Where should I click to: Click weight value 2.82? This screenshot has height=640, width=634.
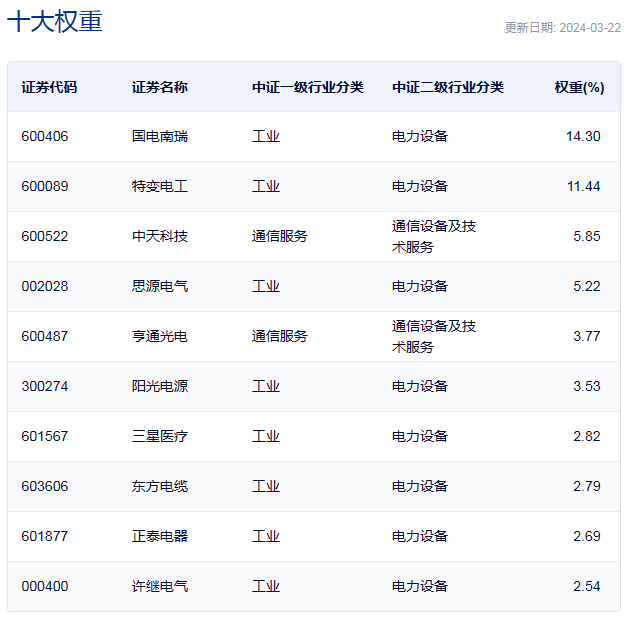pyautogui.click(x=587, y=436)
